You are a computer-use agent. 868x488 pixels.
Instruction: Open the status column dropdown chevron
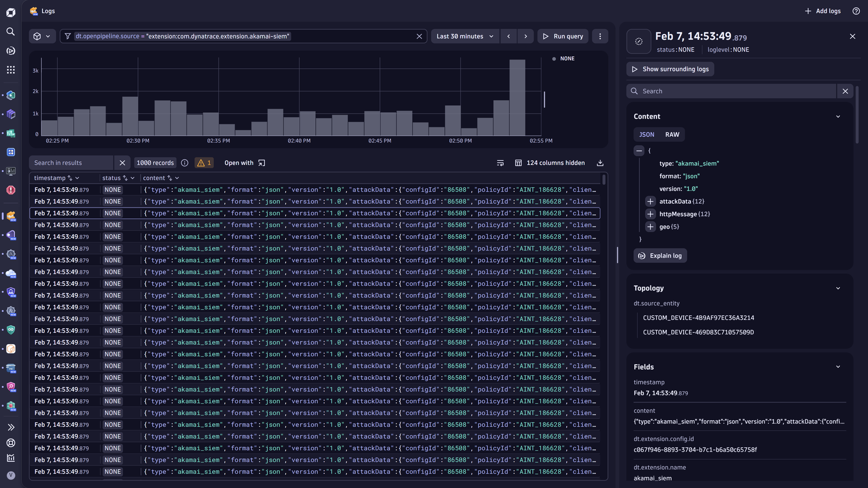132,178
